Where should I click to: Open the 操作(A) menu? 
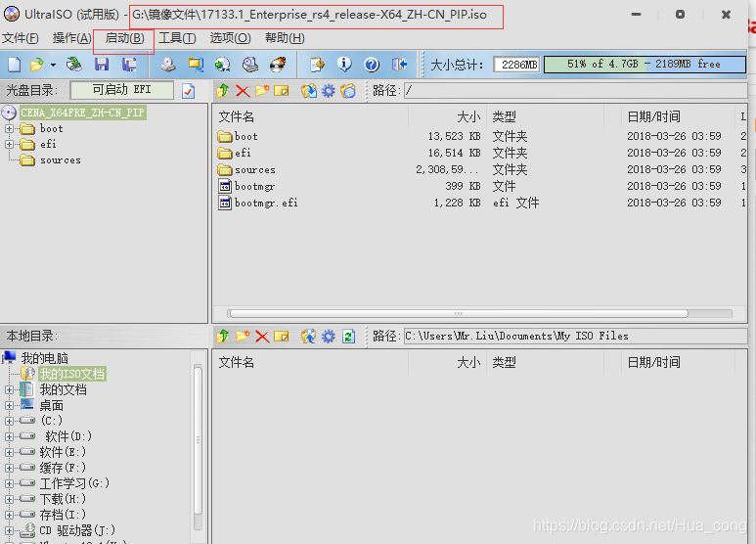tap(71, 38)
